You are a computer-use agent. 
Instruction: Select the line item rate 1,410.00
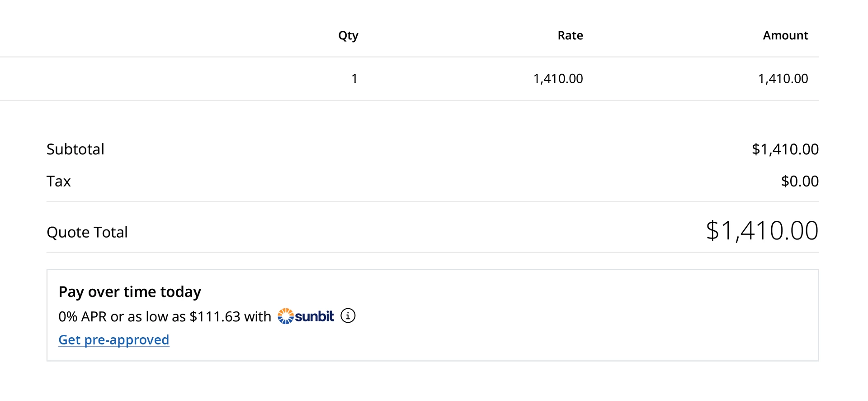tap(558, 79)
